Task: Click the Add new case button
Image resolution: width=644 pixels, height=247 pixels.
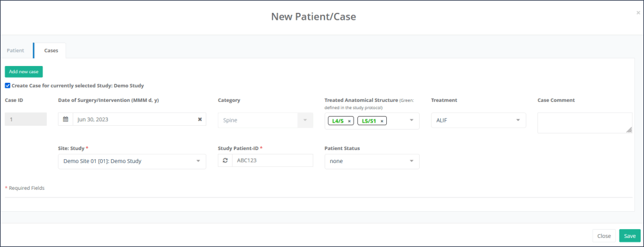Action: 24,71
